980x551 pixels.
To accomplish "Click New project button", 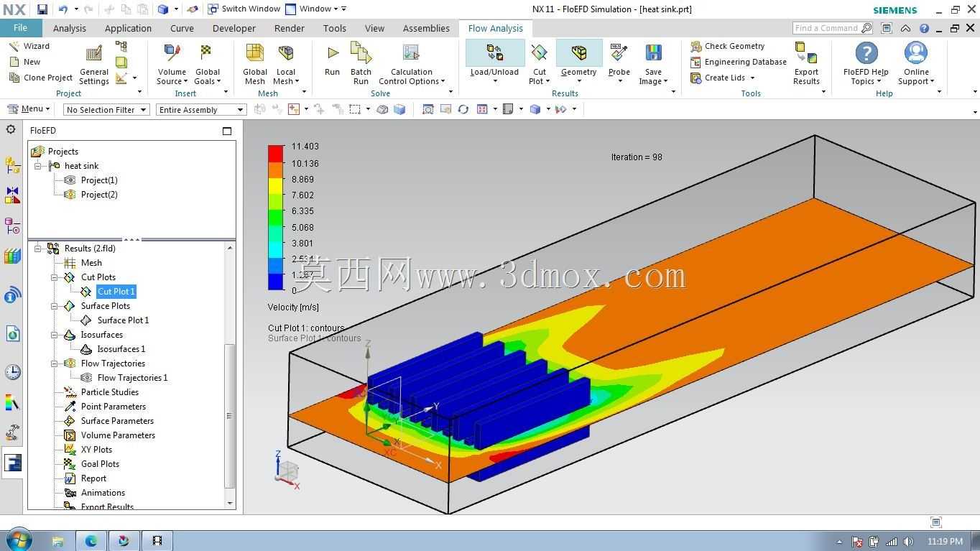I will click(24, 62).
